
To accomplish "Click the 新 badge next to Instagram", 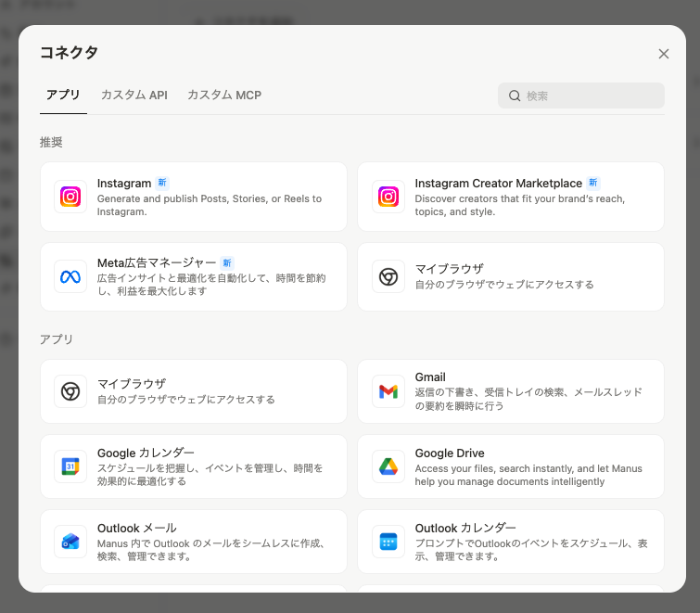I will click(x=162, y=184).
